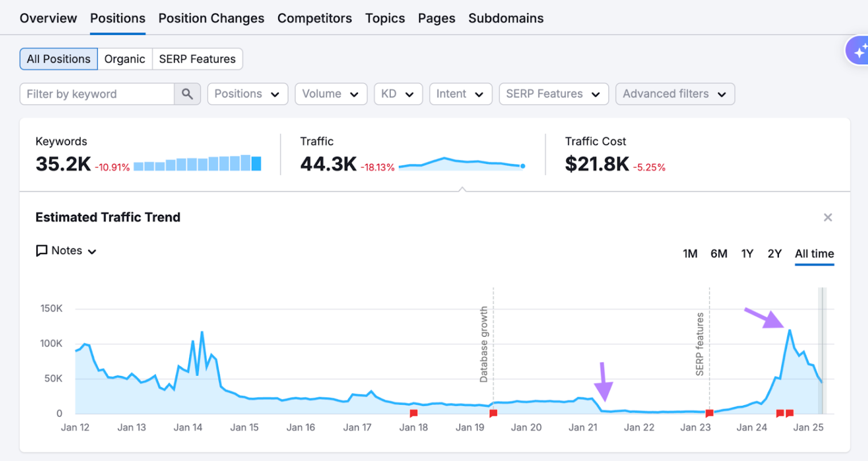Click the Filter by keyword input field

pyautogui.click(x=98, y=93)
